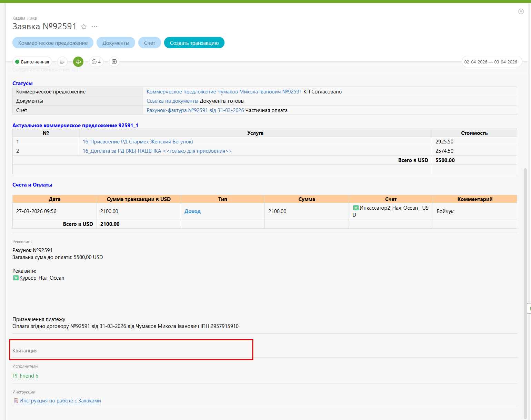Open the description lines icon

pos(62,62)
